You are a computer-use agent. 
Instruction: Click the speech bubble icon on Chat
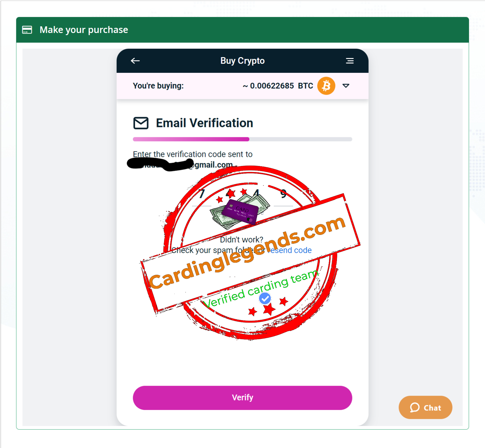point(415,407)
